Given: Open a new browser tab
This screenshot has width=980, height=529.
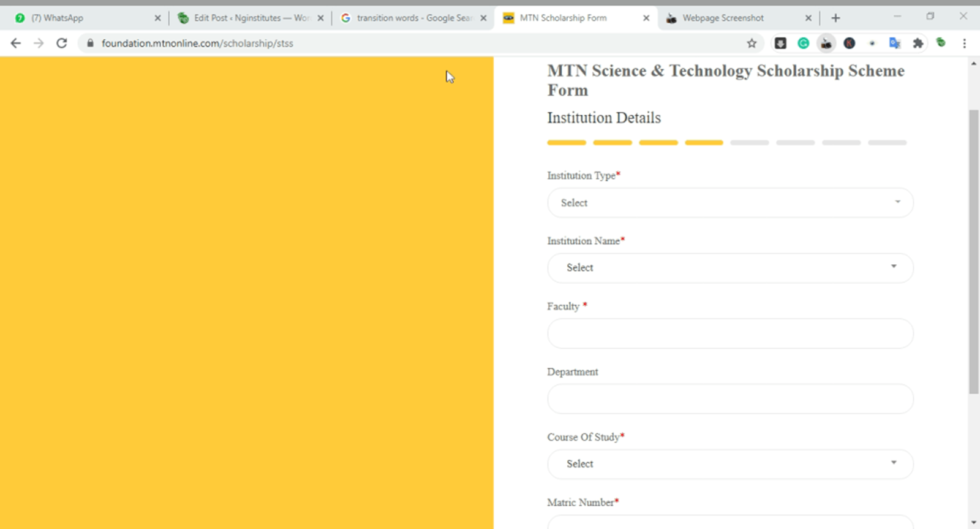Looking at the screenshot, I should point(835,18).
